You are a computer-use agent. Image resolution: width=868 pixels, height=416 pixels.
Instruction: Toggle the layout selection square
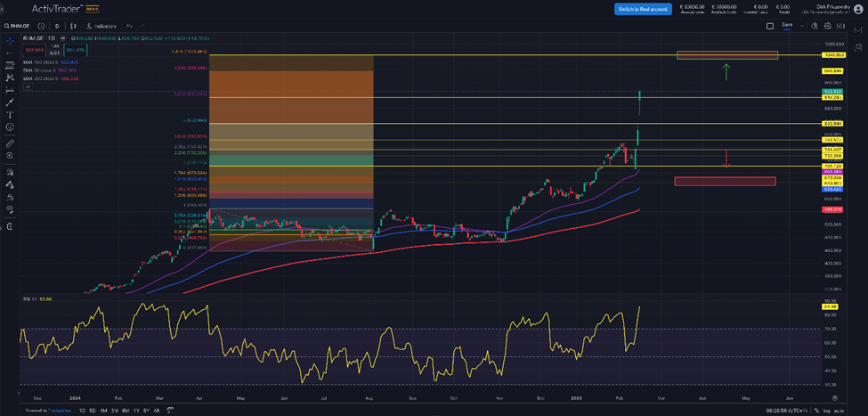click(770, 26)
